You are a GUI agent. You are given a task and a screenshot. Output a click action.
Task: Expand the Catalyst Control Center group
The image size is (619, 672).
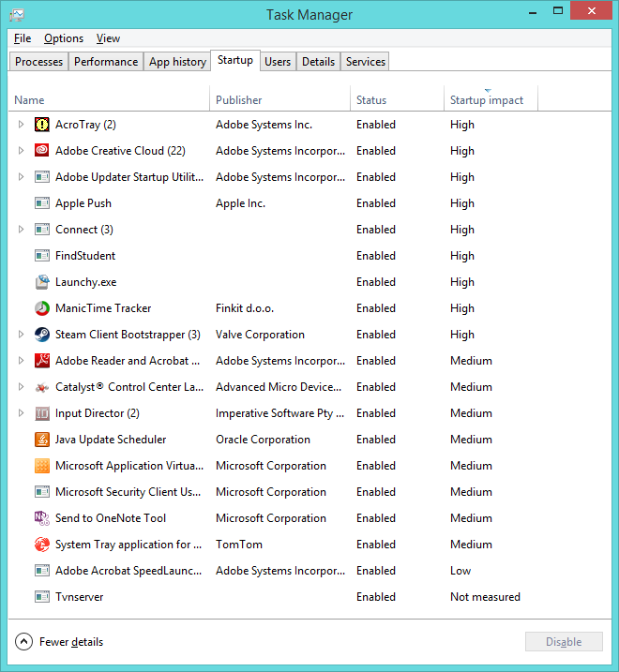click(x=21, y=387)
